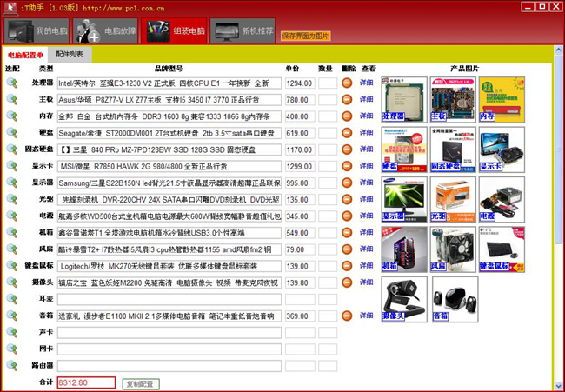Click the empty 耳麦 brand model field
This screenshot has height=392, width=565.
coord(169,299)
